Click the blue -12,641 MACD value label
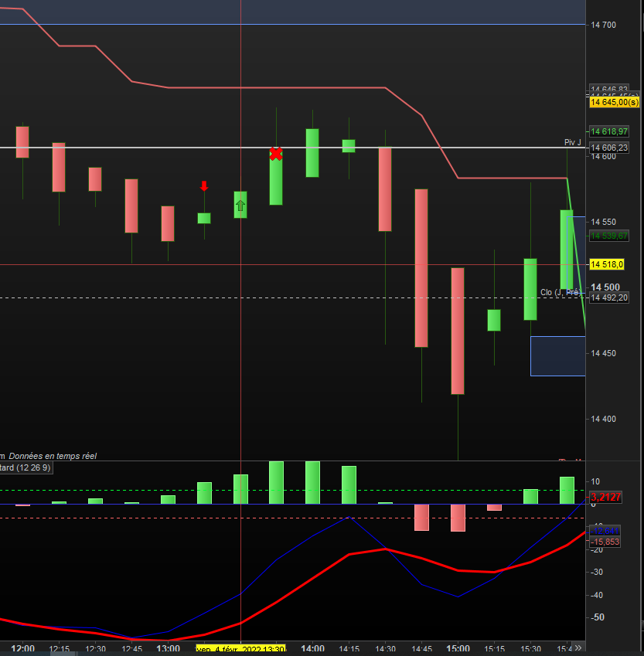Image resolution: width=644 pixels, height=656 pixels. coord(605,531)
